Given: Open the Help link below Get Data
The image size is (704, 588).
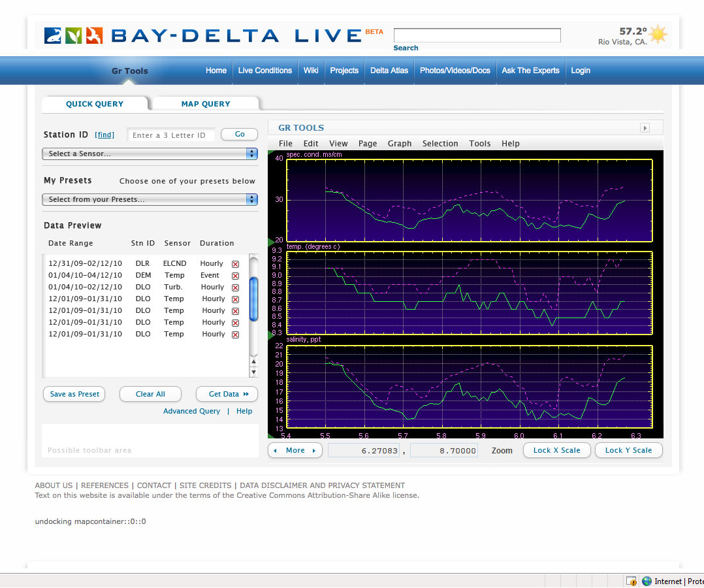Looking at the screenshot, I should click(x=244, y=411).
